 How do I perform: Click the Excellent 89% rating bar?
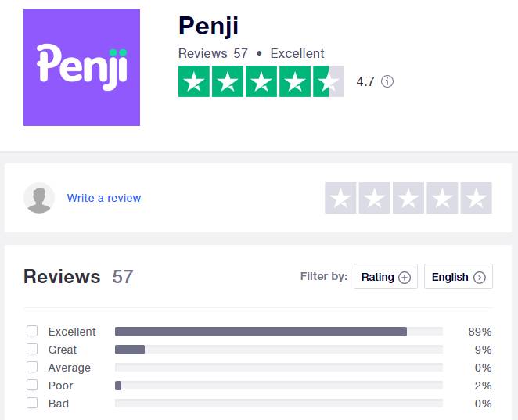point(279,332)
